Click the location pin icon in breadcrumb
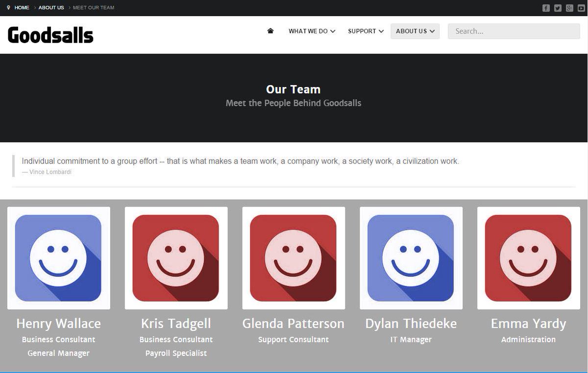The height and width of the screenshot is (373, 588). tap(8, 8)
